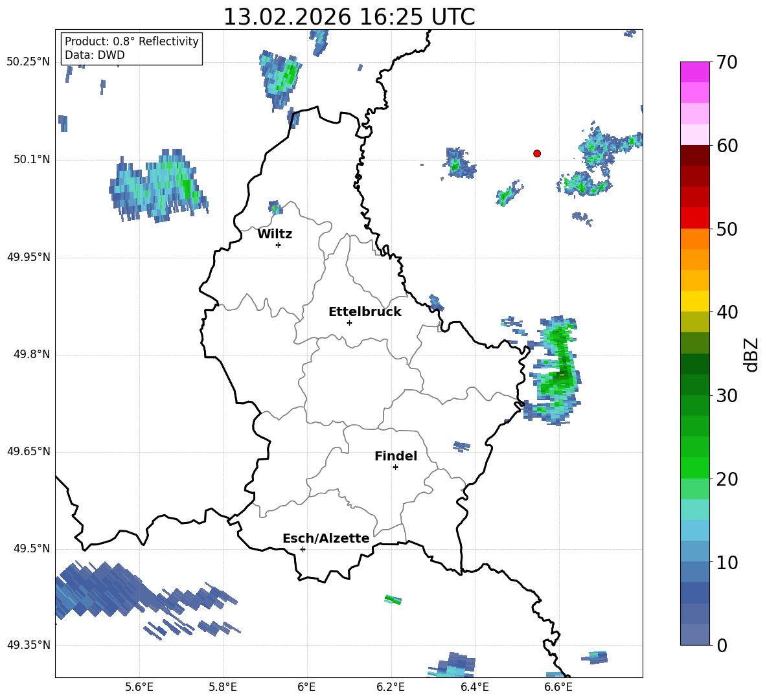Viewport: 767px width, 700px height.
Task: Click the small echo just north of Wiltz label
Action: click(x=275, y=207)
